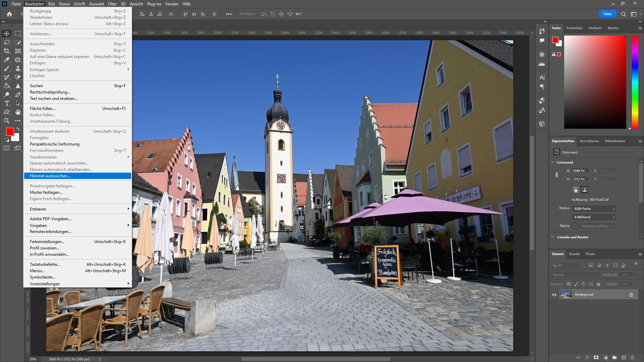Select the Eyedropper tool
This screenshot has width=644, height=362.
6,60
